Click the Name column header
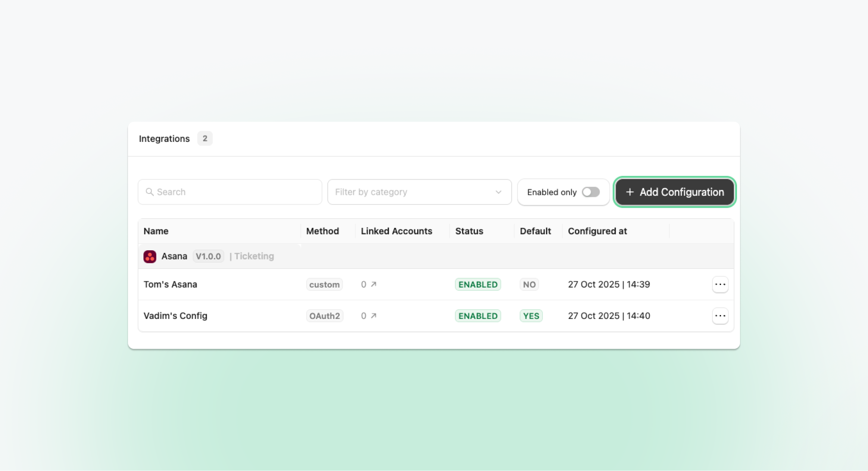The image size is (868, 471). [x=156, y=231]
